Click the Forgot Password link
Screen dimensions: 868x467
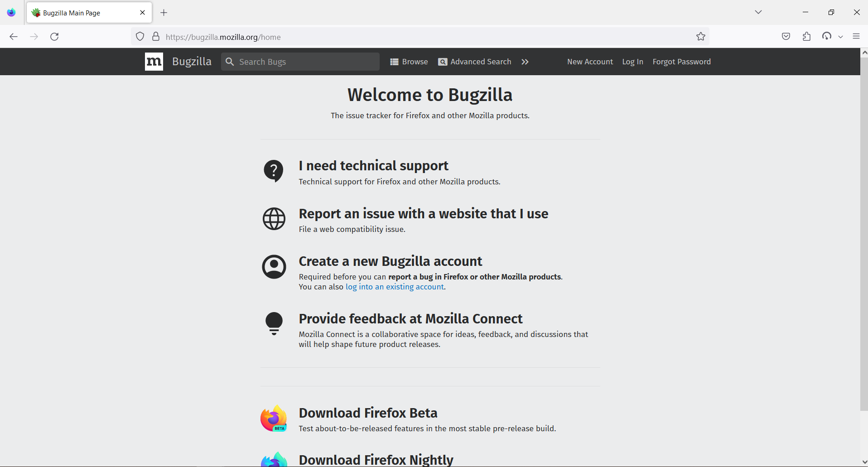(681, 62)
